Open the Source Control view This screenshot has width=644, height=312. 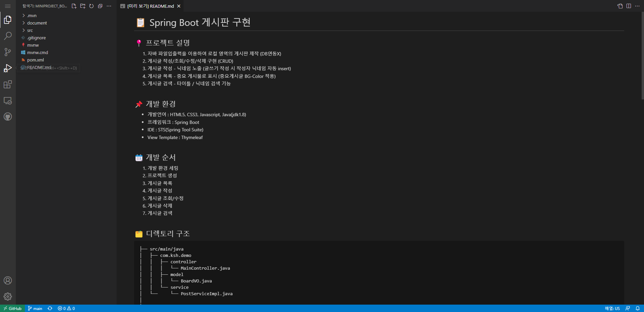(x=8, y=52)
